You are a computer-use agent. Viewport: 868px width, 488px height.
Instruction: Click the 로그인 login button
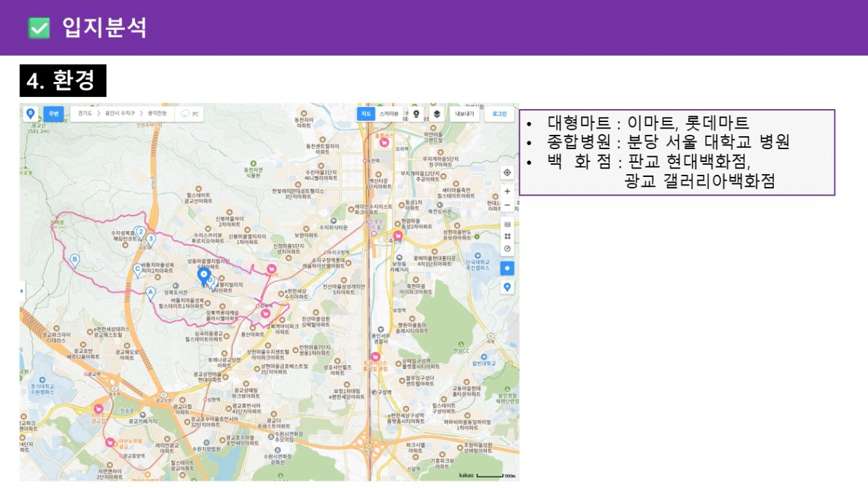click(x=499, y=113)
